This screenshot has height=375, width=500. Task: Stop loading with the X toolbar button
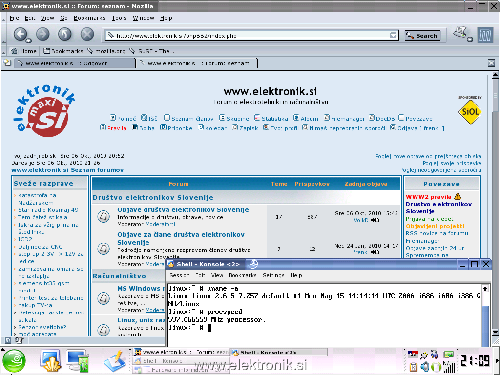pyautogui.click(x=87, y=34)
